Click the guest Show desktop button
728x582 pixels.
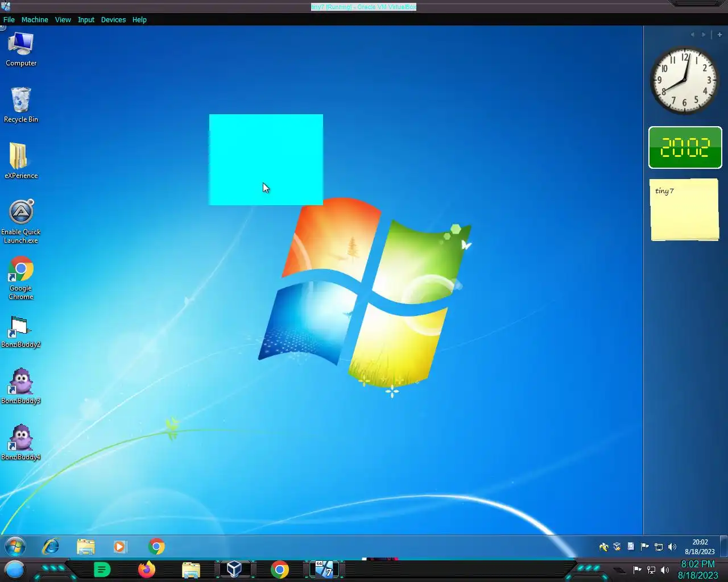click(723, 547)
